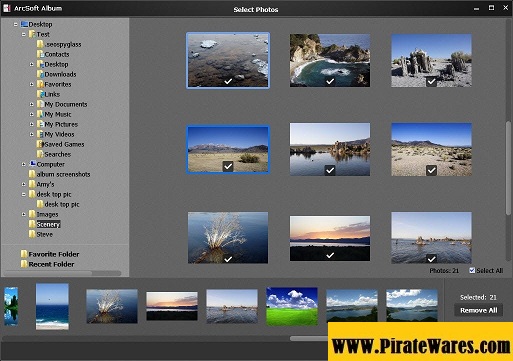Click the Links folder icon
Screen dimensions: 513x361
click(x=40, y=94)
